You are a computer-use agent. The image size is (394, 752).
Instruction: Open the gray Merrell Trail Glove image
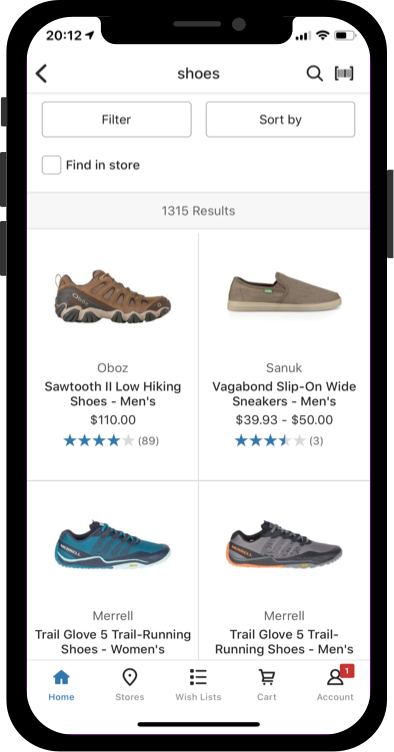[285, 544]
